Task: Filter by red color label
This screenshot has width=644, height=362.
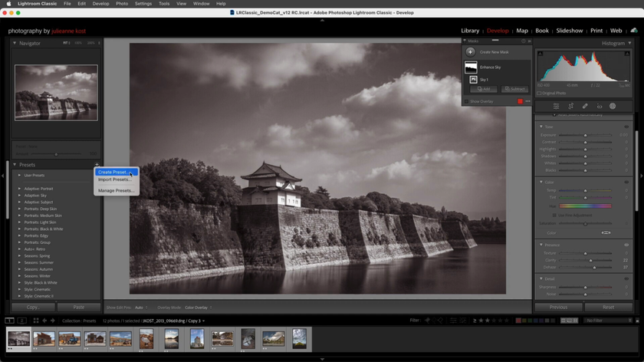Action: 519,321
